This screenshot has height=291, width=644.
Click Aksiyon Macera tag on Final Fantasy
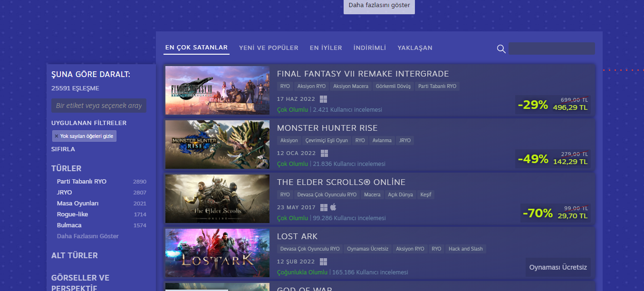[351, 87]
